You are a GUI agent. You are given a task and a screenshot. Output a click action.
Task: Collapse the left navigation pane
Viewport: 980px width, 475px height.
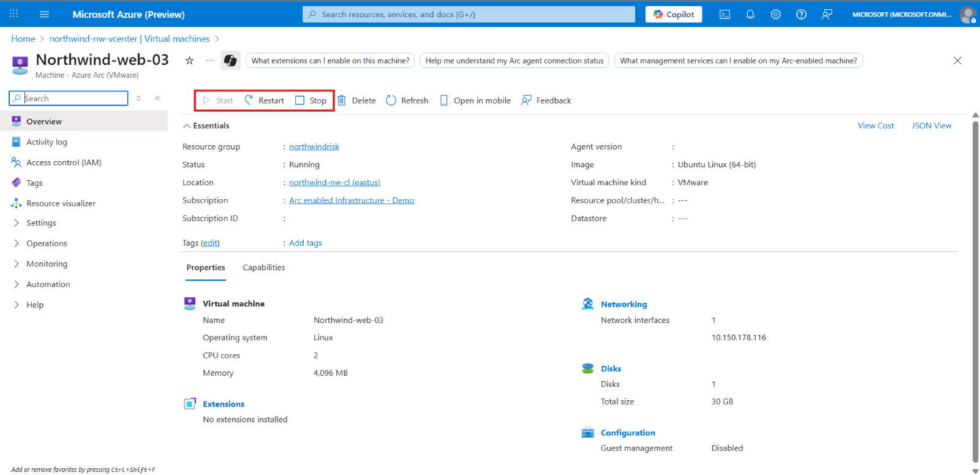pyautogui.click(x=157, y=98)
